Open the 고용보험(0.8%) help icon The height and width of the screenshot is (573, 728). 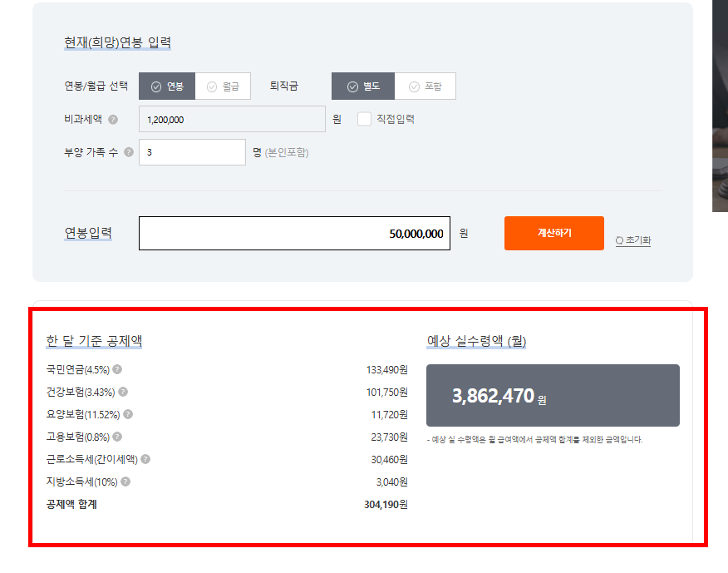[x=118, y=437]
